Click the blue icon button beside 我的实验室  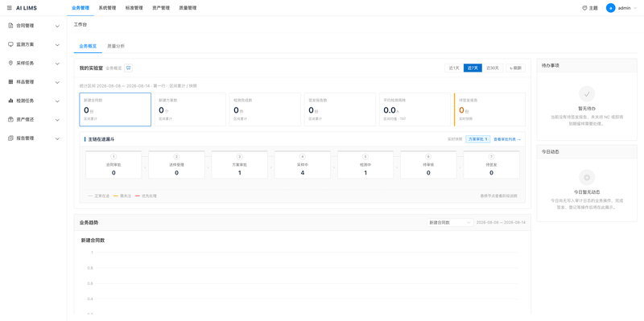(x=129, y=68)
